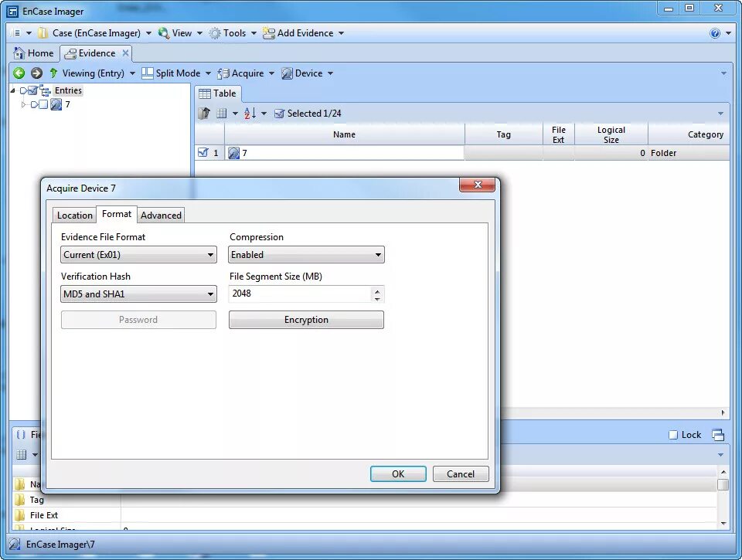Click the green Back navigation arrow
Image resolution: width=742 pixels, height=560 pixels.
(x=19, y=73)
